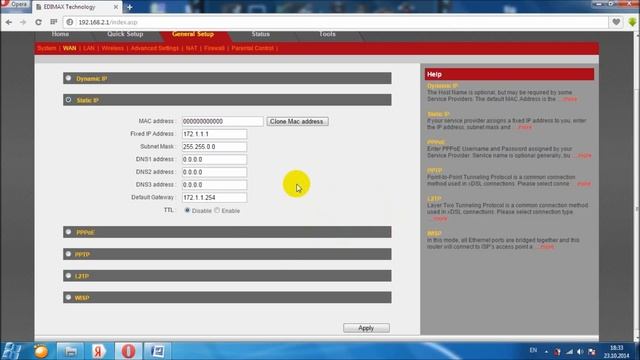Screen dimensions: 640x360
Task: Click the MAC address field
Action: tap(222, 121)
